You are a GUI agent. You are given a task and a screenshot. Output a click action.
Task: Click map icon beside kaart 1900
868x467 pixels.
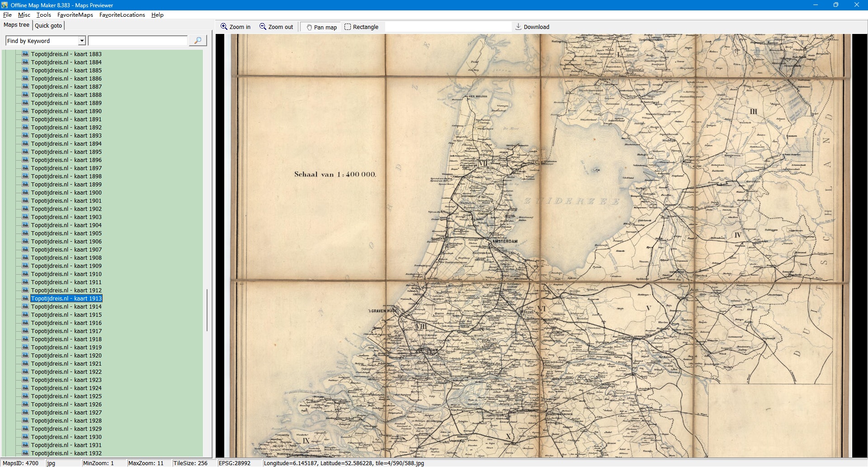pyautogui.click(x=25, y=192)
